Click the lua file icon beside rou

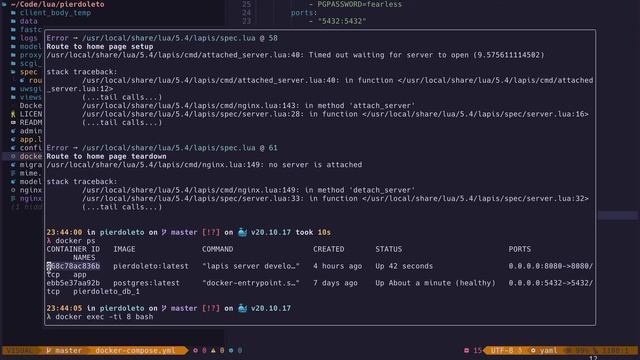(22, 80)
